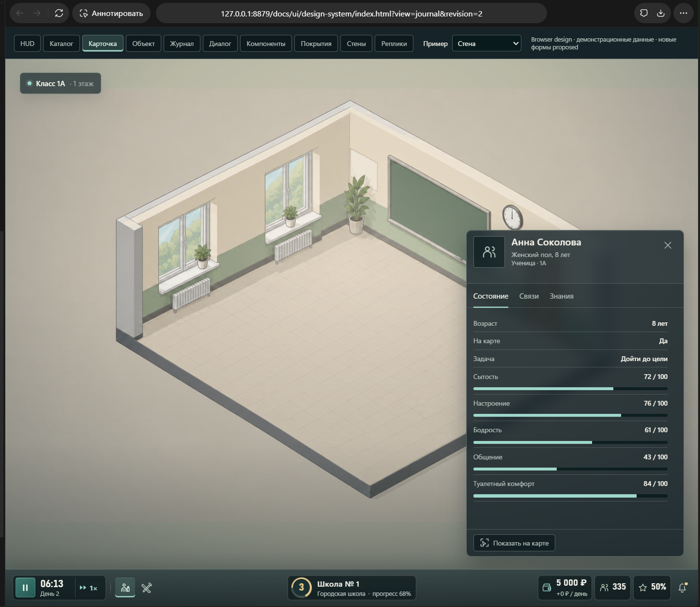
Task: Open the 335 students counter
Action: 612,587
